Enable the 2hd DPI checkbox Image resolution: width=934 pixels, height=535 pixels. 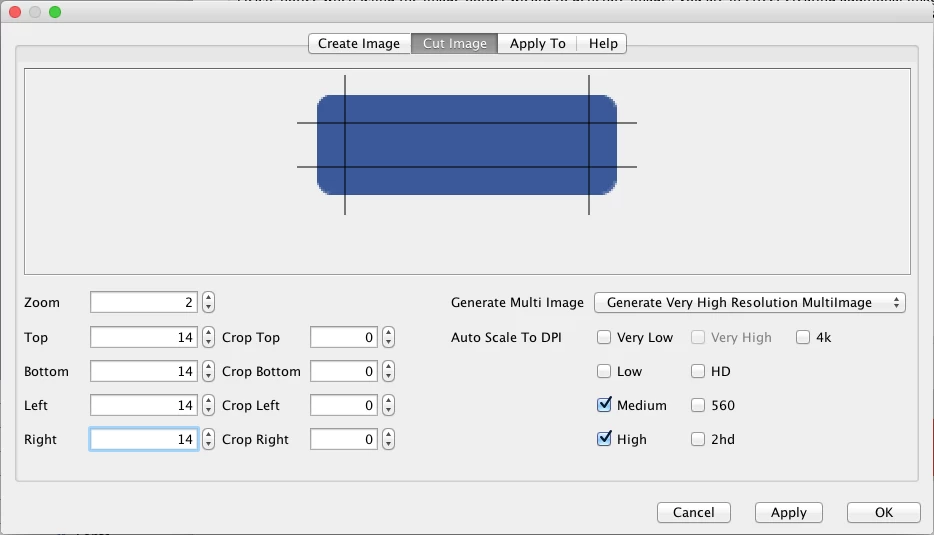pos(698,439)
